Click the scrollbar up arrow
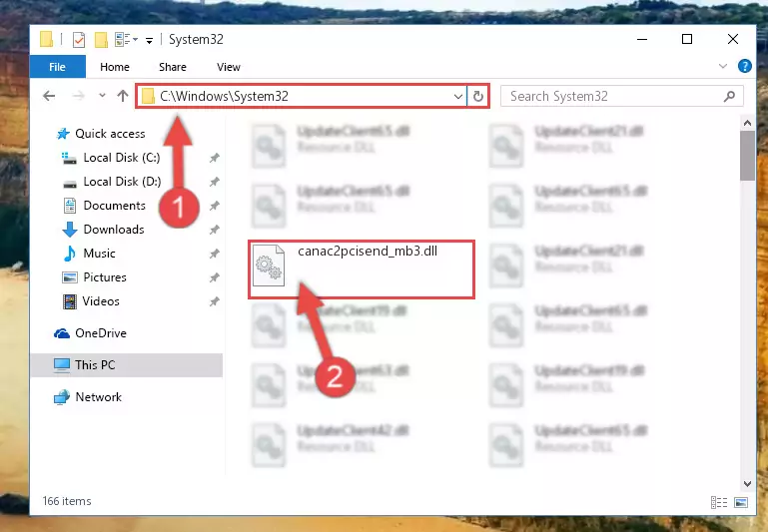Viewport: 768px width, 532px height. 747,124
